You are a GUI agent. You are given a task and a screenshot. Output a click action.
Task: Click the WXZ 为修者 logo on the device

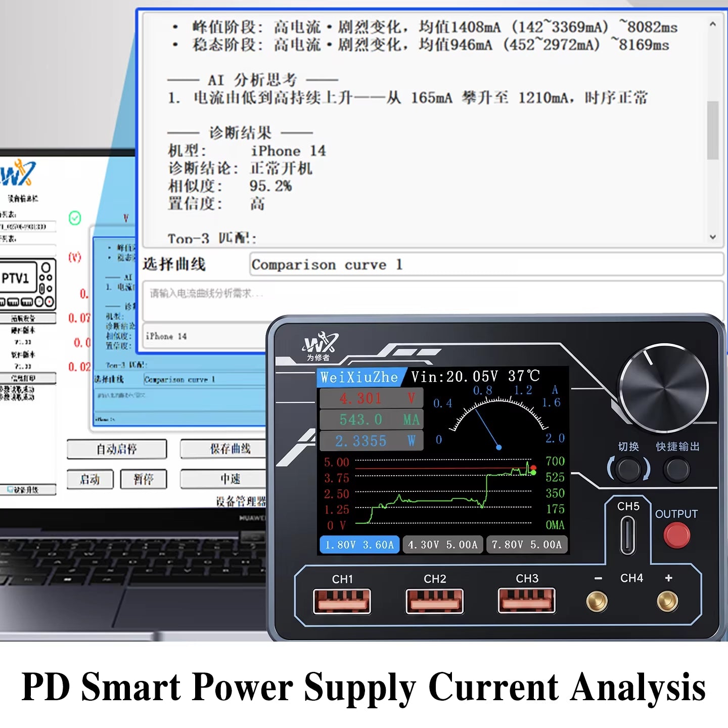[x=320, y=346]
